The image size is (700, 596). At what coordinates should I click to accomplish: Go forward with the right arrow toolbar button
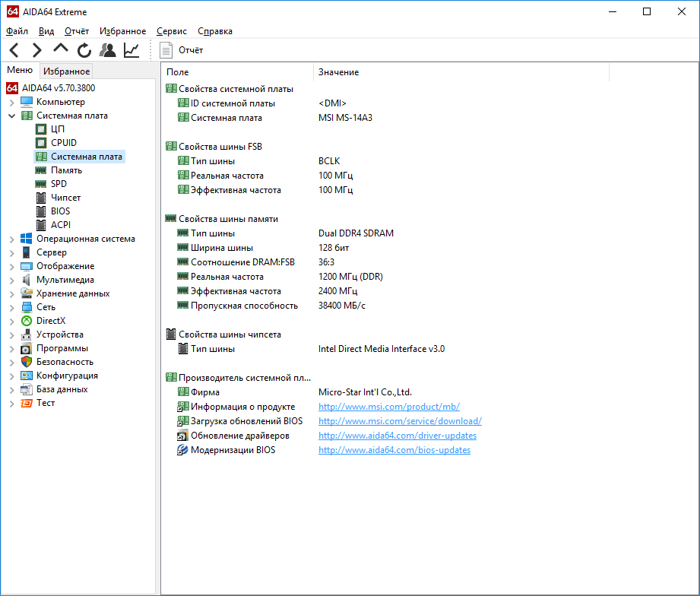[x=37, y=50]
